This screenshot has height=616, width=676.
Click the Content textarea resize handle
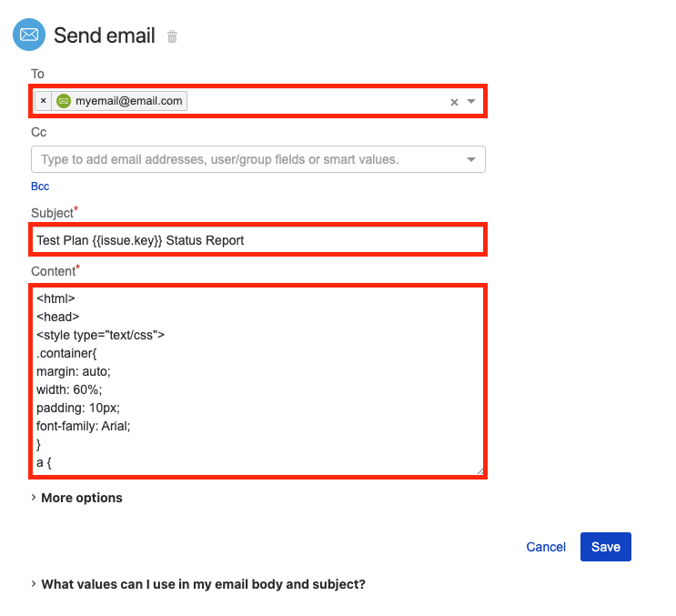pos(480,471)
